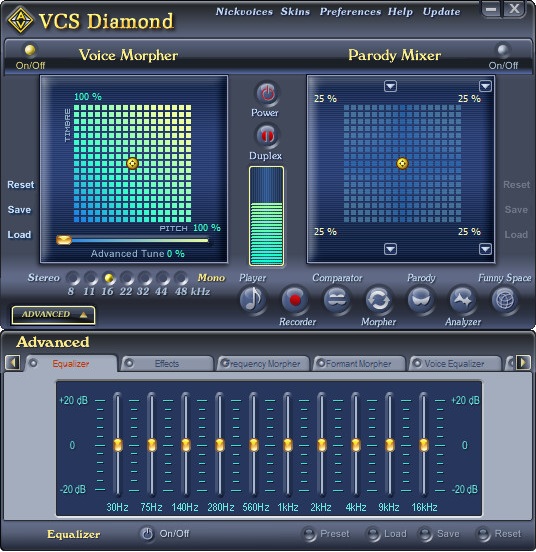This screenshot has width=536, height=552.
Task: Click the center volume level meter
Action: point(266,216)
